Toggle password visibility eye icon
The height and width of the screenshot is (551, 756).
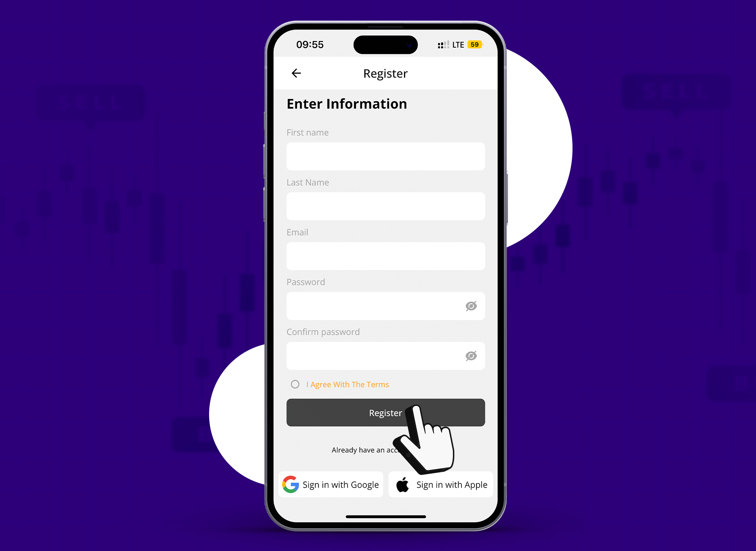point(471,305)
